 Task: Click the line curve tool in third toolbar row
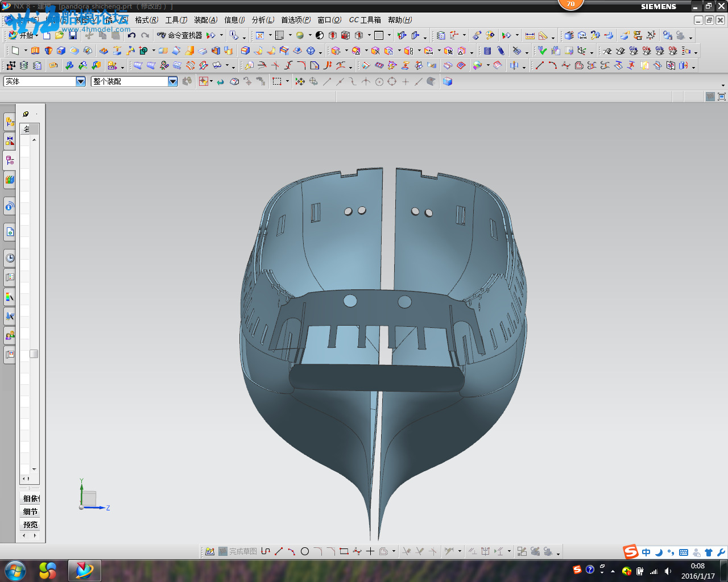[x=539, y=66]
